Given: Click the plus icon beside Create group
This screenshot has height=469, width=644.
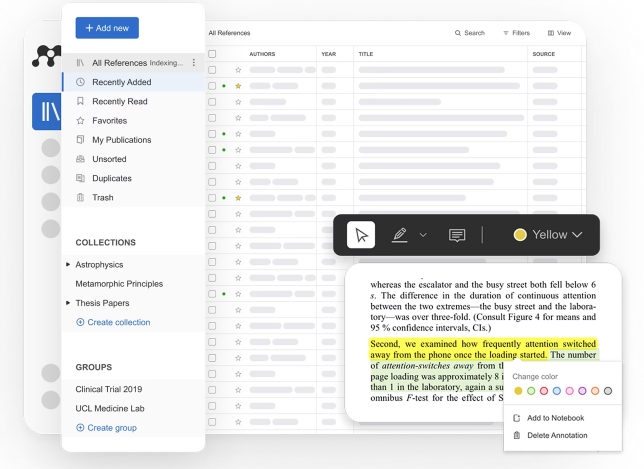Looking at the screenshot, I should [80, 428].
